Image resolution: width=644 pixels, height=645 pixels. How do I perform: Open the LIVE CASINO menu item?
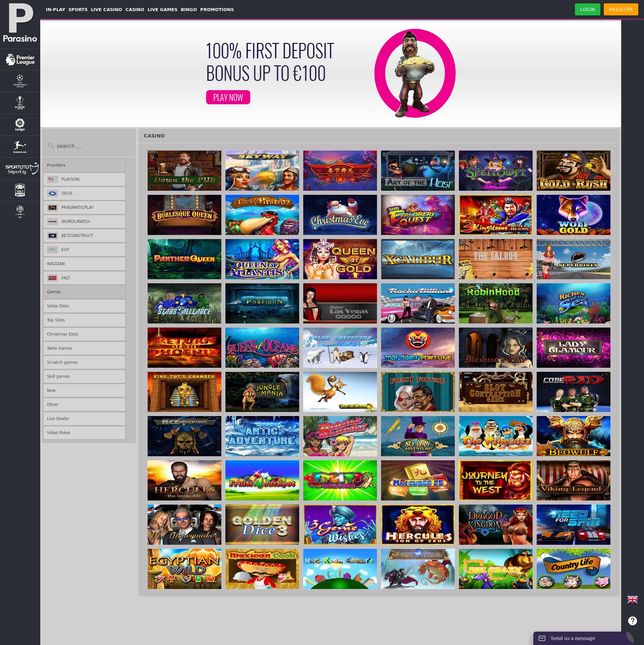[106, 9]
